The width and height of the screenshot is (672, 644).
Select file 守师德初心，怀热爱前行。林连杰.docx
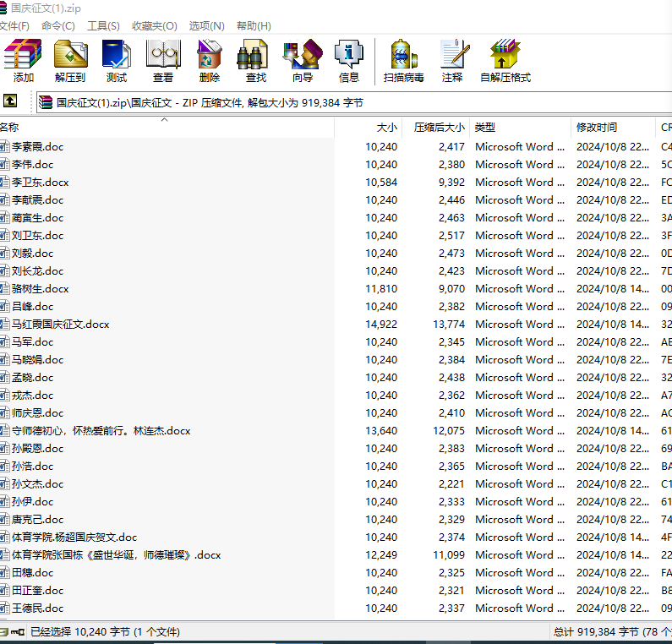coord(101,431)
